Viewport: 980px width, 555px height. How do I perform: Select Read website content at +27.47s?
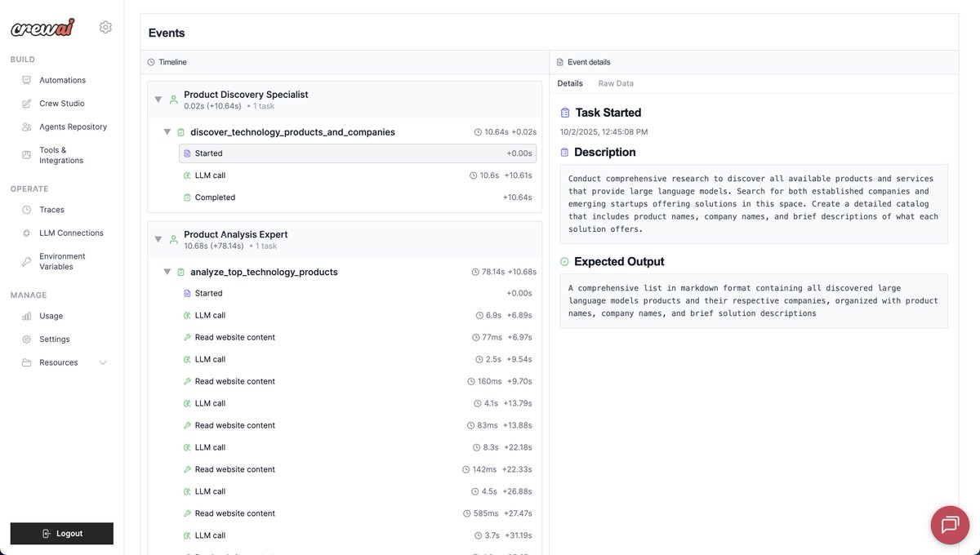click(x=358, y=513)
